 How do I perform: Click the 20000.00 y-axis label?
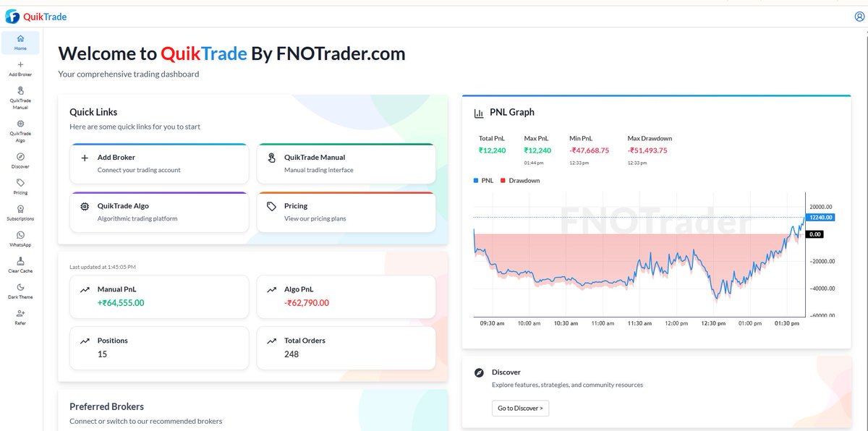click(x=821, y=206)
